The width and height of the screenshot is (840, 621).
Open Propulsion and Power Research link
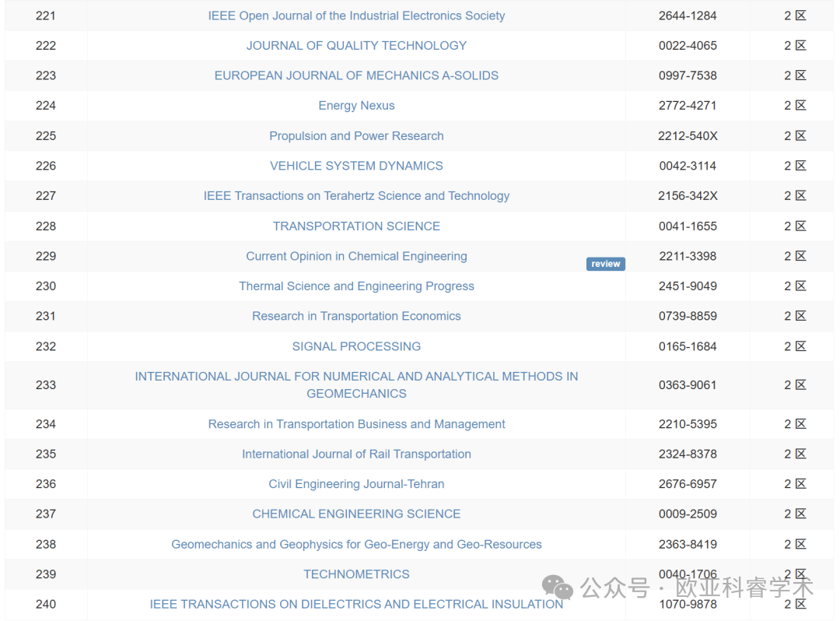[356, 135]
